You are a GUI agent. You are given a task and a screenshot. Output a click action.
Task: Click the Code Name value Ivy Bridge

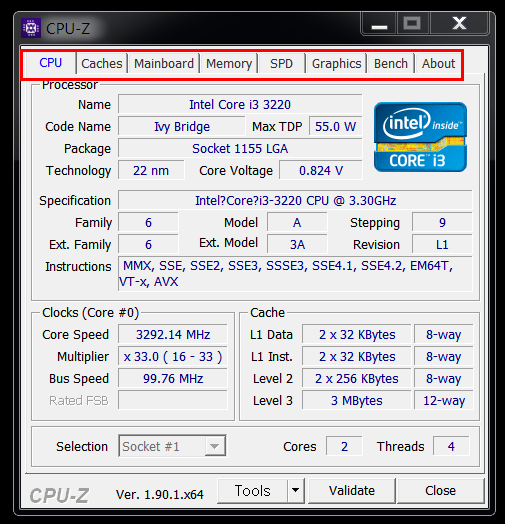tap(182, 127)
